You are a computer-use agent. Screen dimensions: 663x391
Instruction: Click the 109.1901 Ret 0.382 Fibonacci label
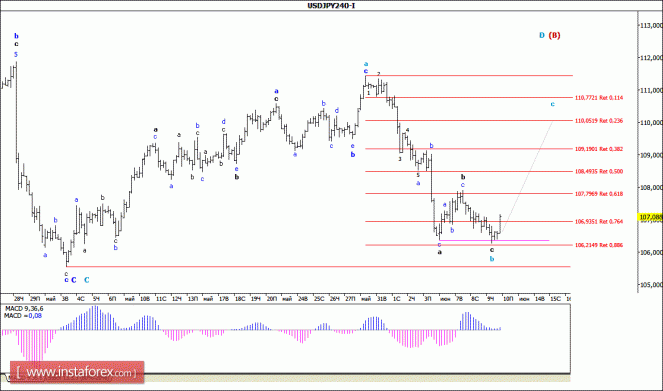point(599,149)
